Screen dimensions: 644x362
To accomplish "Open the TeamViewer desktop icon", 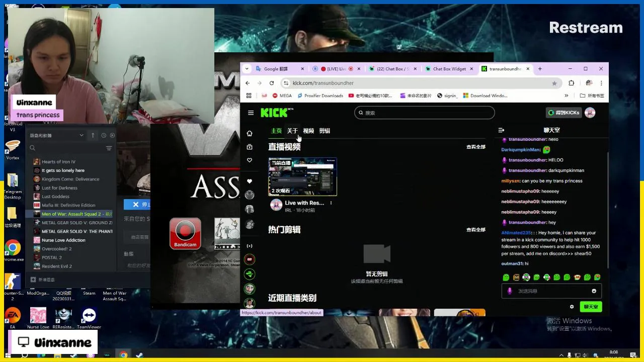I will 89,318.
